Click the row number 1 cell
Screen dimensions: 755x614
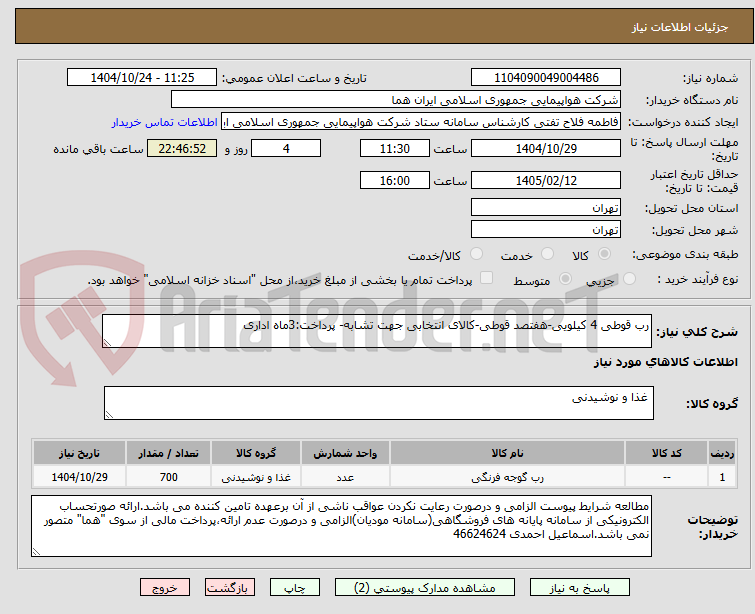point(722,477)
